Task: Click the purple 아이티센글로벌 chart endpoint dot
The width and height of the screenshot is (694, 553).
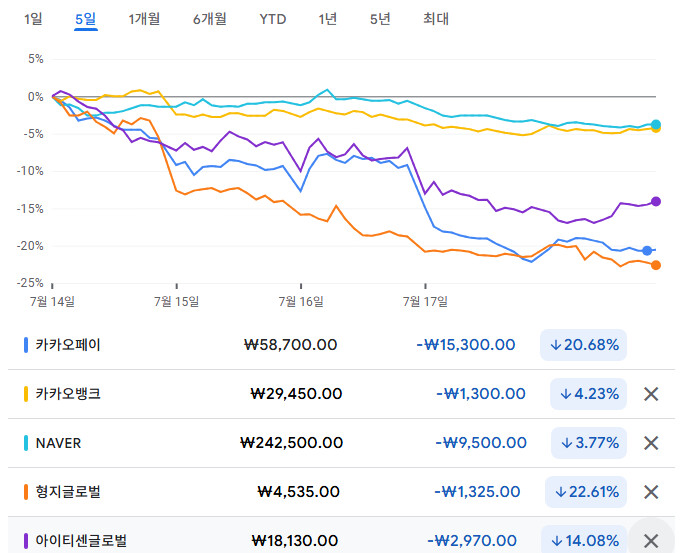Action: point(656,201)
